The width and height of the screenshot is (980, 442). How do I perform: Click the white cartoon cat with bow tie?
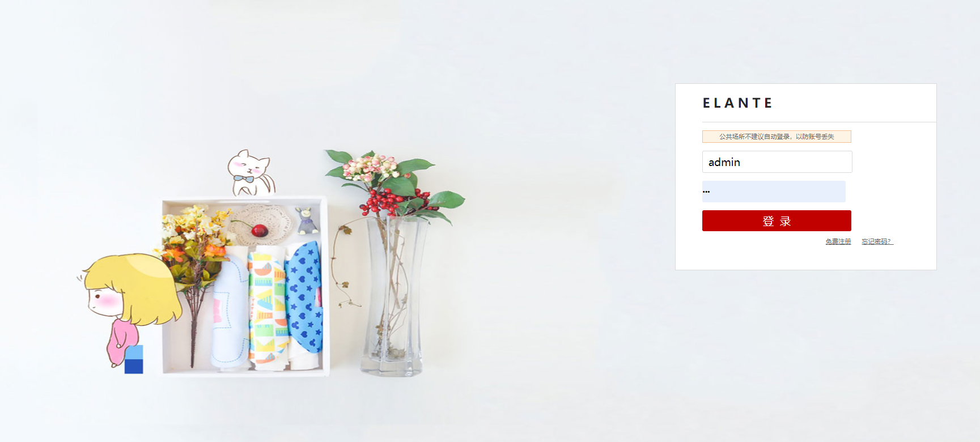point(251,173)
